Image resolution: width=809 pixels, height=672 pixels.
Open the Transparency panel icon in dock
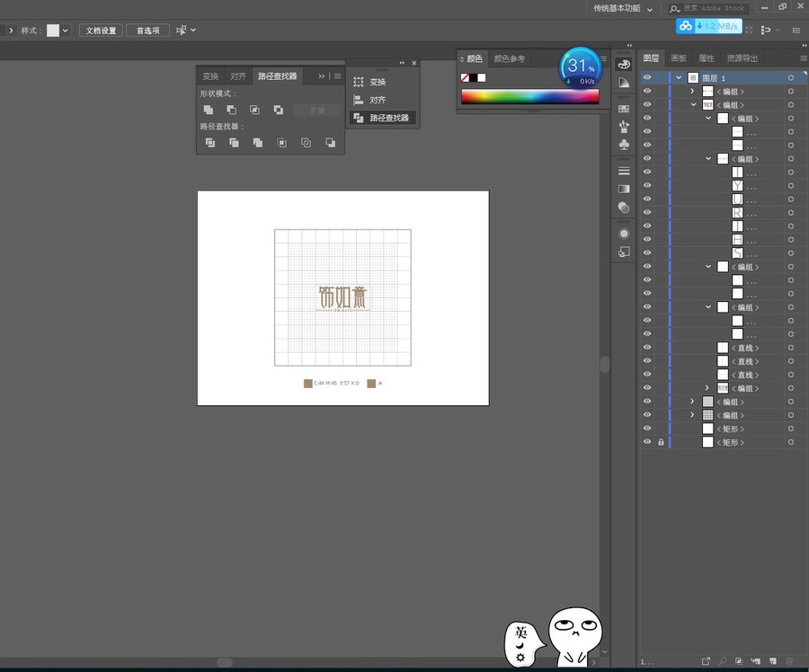(624, 208)
